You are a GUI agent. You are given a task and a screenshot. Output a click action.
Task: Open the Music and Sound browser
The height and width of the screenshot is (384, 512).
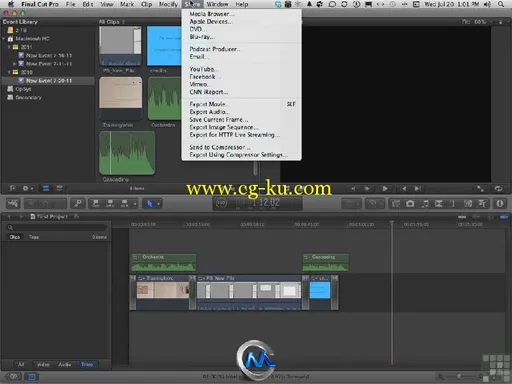point(425,203)
